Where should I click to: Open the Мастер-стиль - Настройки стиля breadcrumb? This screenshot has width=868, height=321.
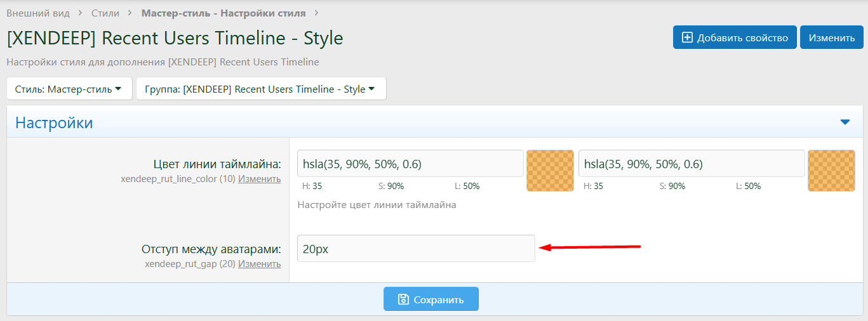tap(224, 13)
